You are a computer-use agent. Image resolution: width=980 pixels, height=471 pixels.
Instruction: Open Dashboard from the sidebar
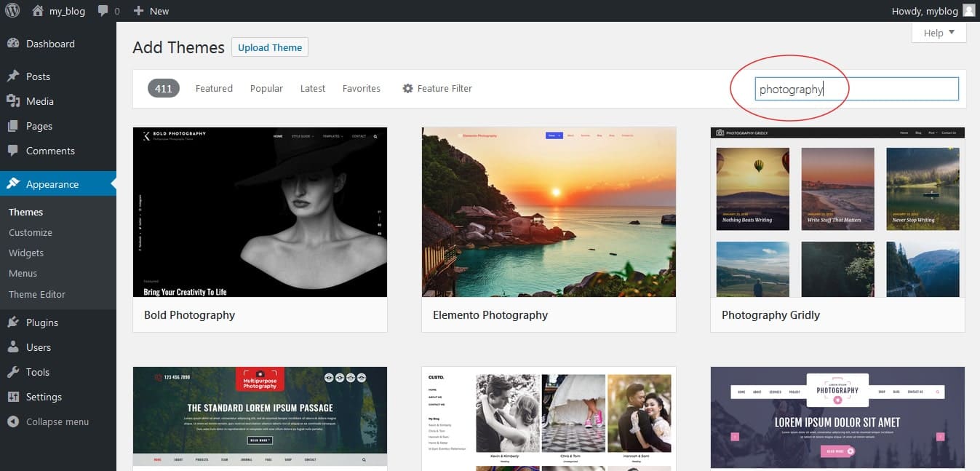click(x=50, y=44)
